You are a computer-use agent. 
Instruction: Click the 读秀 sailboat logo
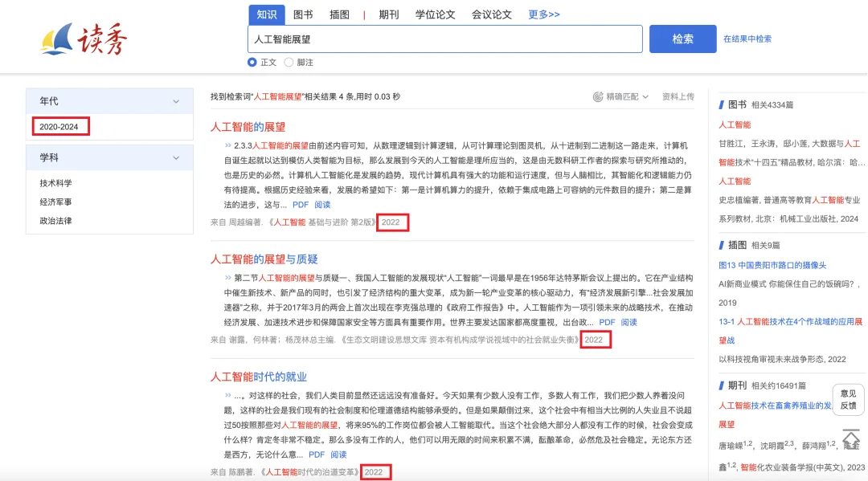pos(83,39)
